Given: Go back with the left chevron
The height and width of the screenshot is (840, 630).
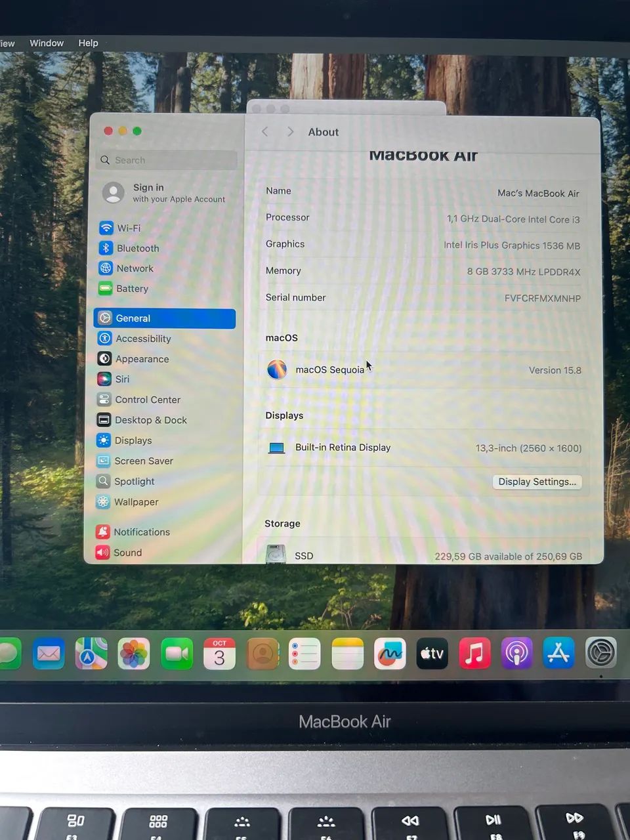Looking at the screenshot, I should 265,132.
